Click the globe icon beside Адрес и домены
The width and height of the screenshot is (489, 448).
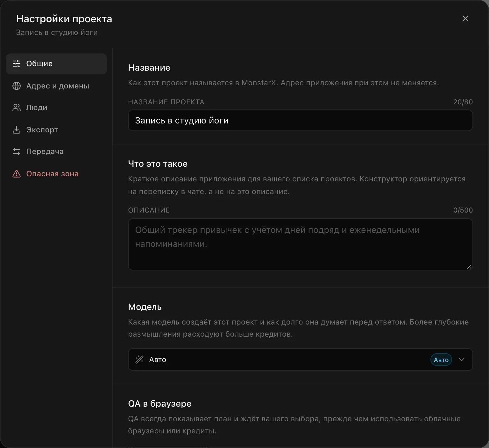[x=17, y=86]
